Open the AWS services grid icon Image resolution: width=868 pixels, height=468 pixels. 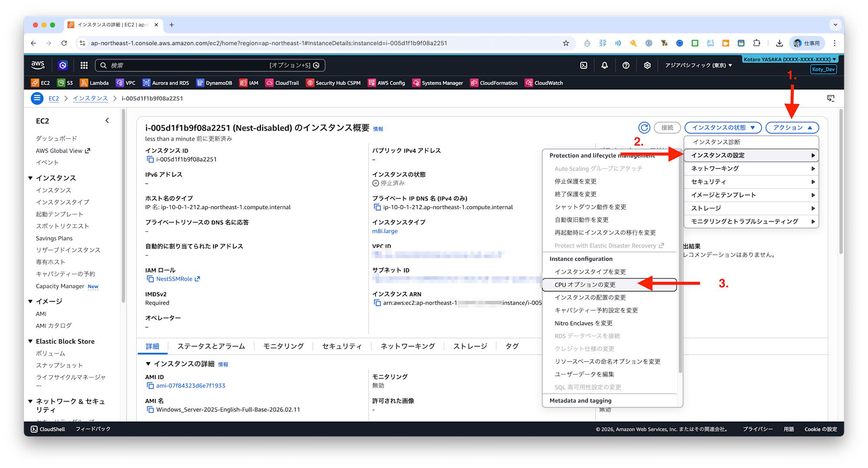(84, 65)
